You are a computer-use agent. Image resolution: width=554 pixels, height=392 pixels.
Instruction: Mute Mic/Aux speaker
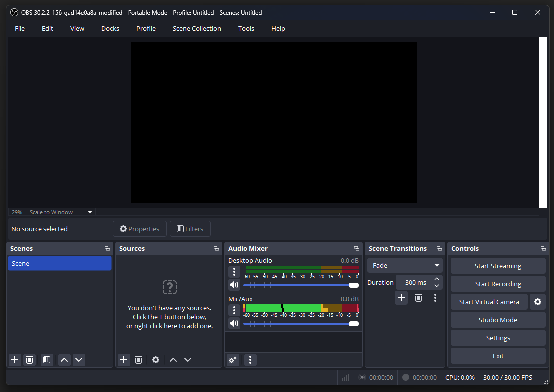tap(234, 323)
